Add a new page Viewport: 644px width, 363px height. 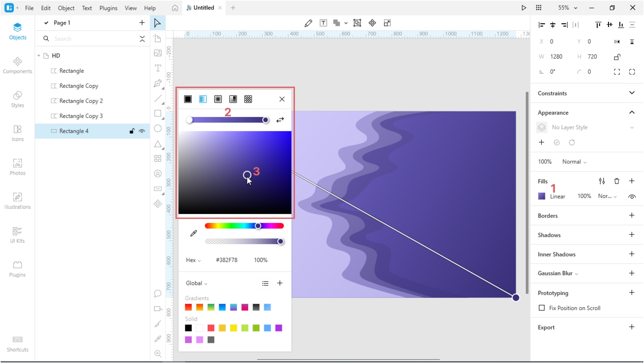coord(142,23)
